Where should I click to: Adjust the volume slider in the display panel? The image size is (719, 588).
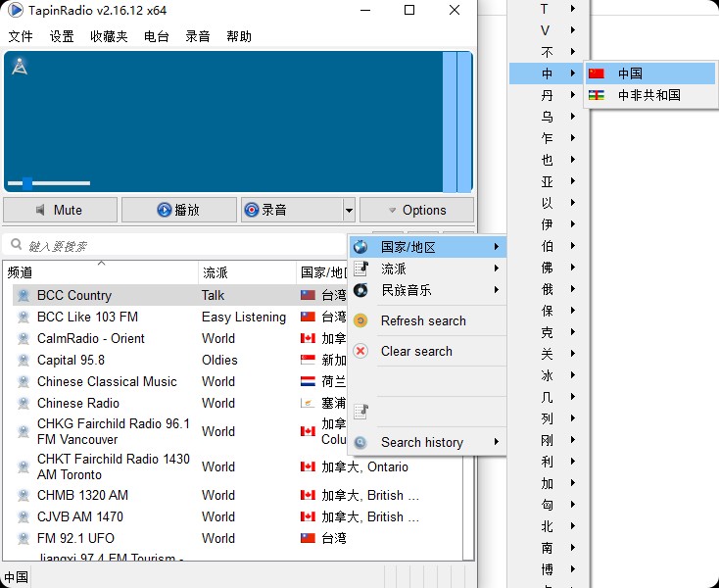[49, 183]
